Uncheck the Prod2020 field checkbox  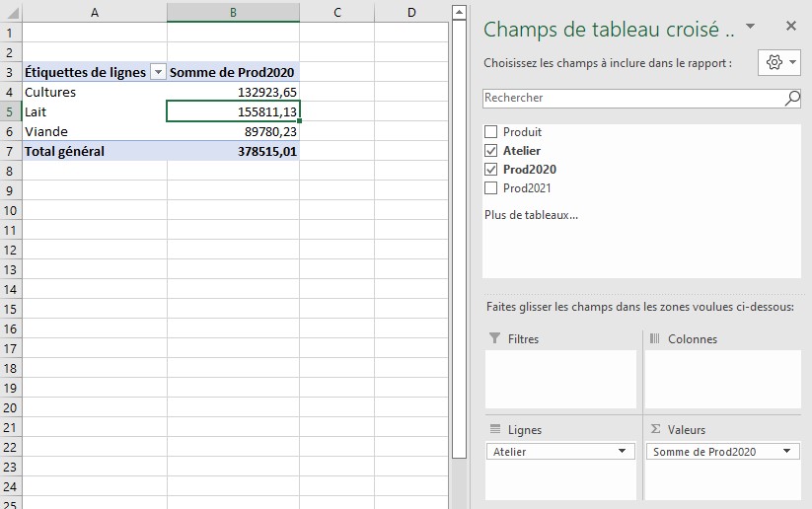(490, 170)
